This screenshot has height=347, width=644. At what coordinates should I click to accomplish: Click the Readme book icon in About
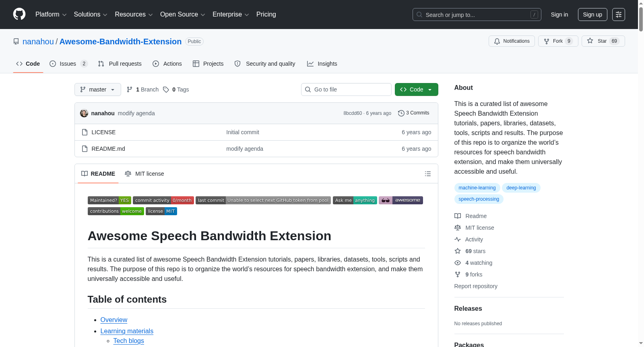pos(458,216)
